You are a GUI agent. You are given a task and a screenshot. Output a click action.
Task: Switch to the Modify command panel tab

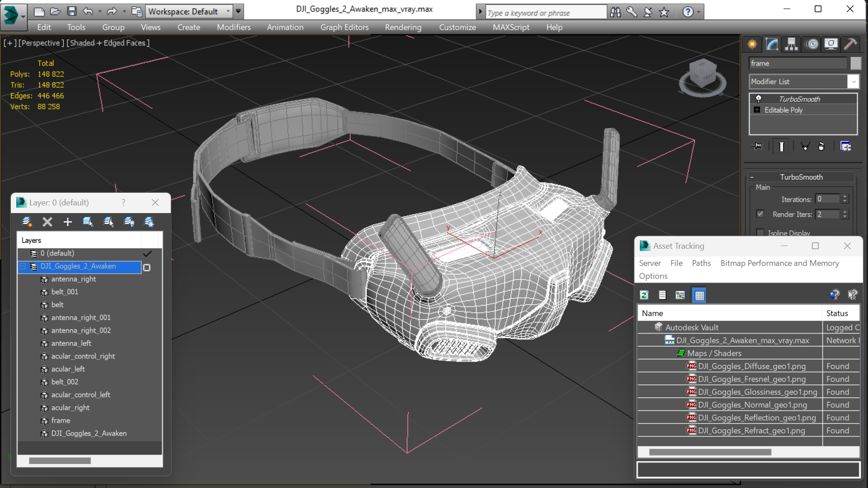pyautogui.click(x=772, y=44)
